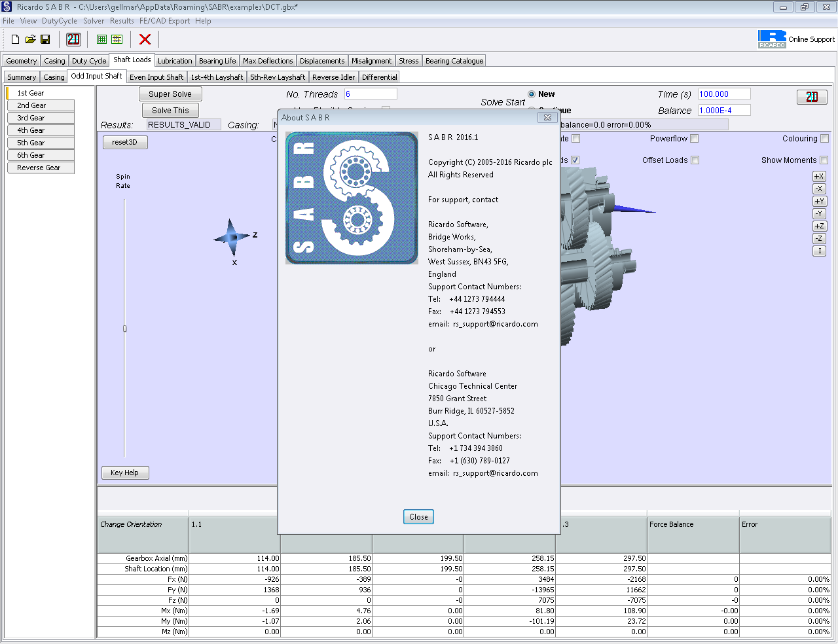The image size is (838, 644).
Task: Set the 3D view to +X orientation
Action: pos(819,177)
